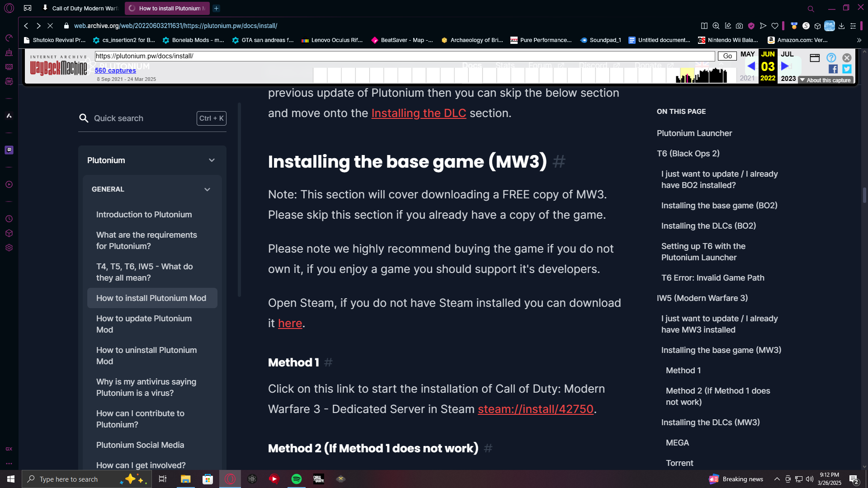Image resolution: width=868 pixels, height=488 pixels.
Task: Collapse the GENERAL category chevron
Action: tap(207, 189)
